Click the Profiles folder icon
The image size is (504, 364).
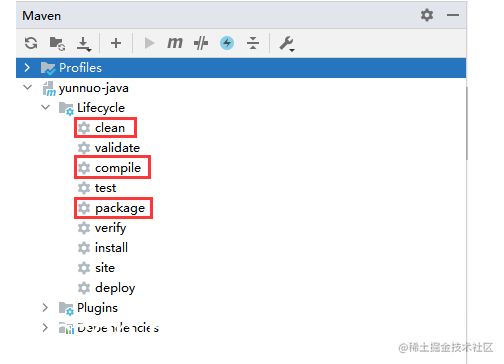(48, 68)
